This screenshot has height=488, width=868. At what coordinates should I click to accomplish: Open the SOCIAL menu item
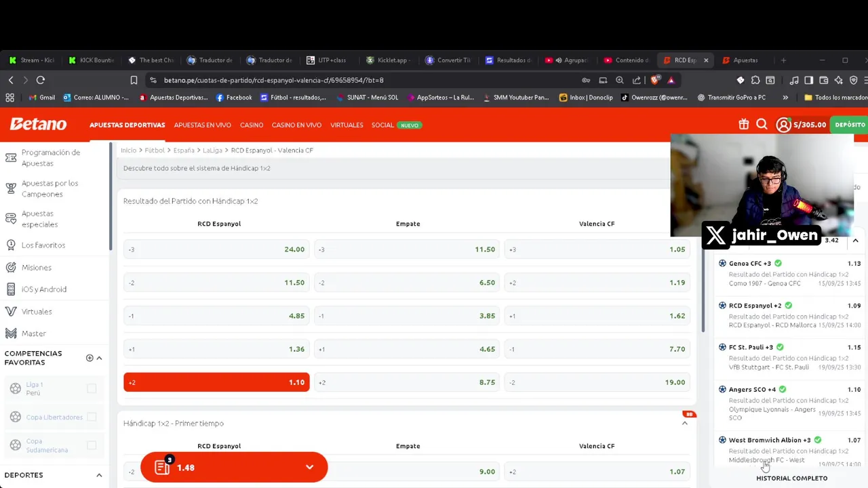(x=382, y=125)
